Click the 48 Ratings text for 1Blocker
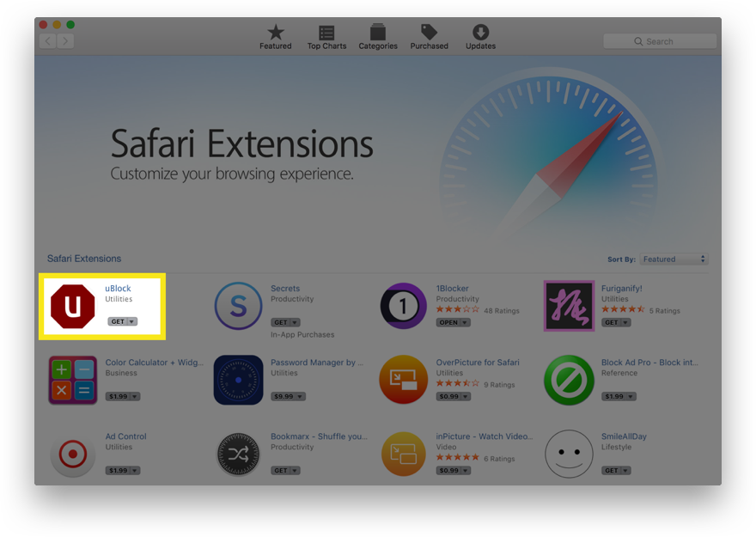756x537 pixels. (502, 311)
